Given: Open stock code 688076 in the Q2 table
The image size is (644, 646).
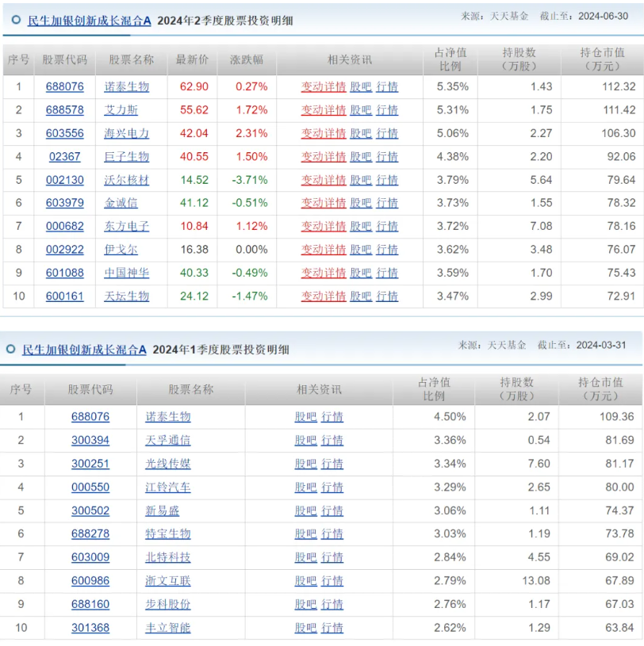Looking at the screenshot, I should [x=65, y=87].
